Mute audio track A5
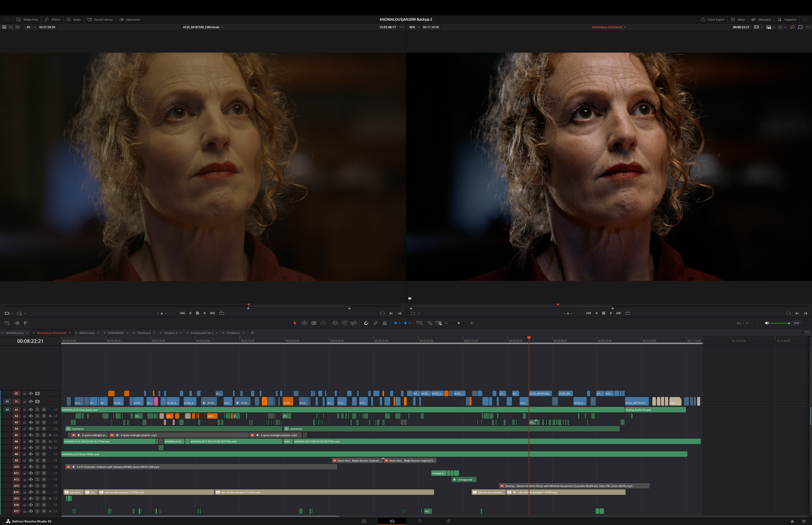 click(44, 435)
